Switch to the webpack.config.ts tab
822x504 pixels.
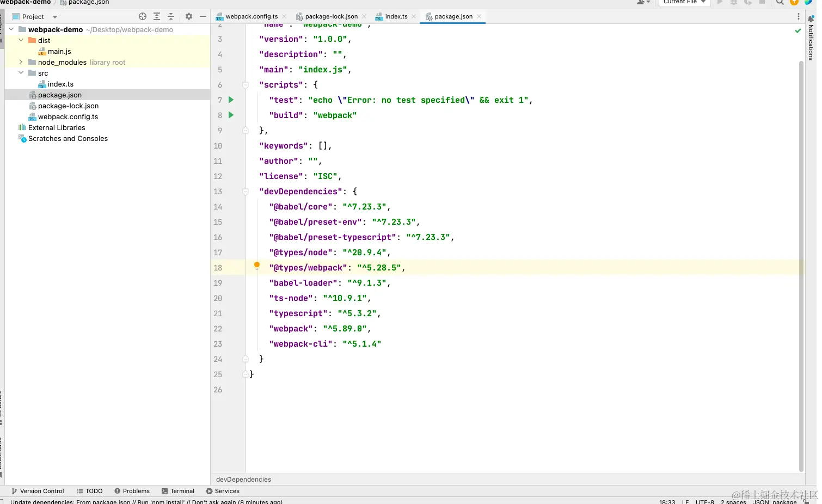(251, 16)
